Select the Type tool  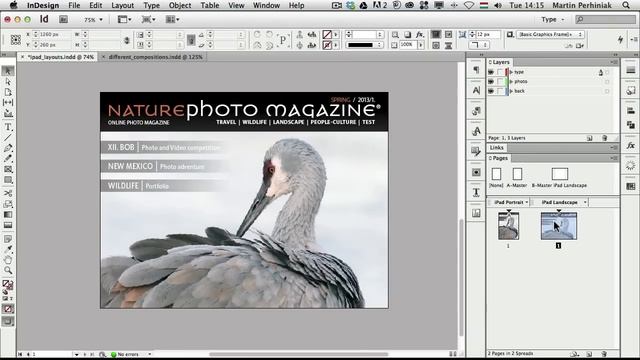coord(8,127)
